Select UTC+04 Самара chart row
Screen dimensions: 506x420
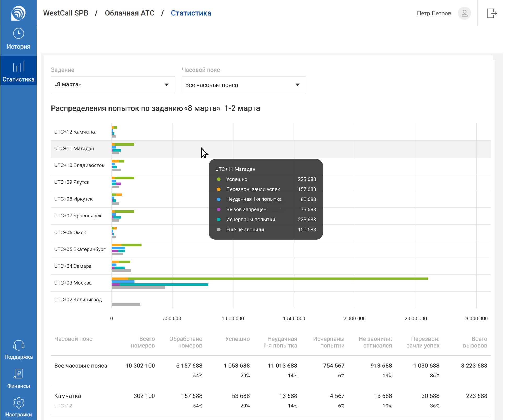[271, 266]
